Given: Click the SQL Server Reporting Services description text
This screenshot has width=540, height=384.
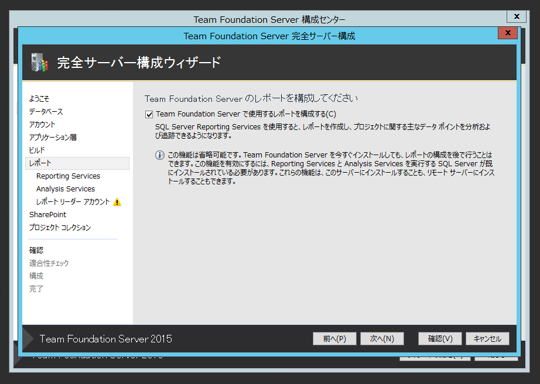Looking at the screenshot, I should 322,131.
